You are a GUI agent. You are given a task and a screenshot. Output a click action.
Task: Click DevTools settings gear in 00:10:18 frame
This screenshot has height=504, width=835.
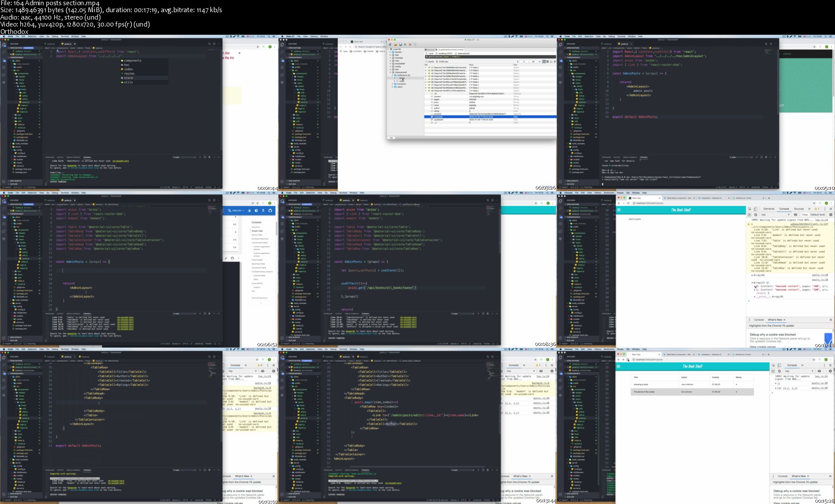pyautogui.click(x=830, y=215)
